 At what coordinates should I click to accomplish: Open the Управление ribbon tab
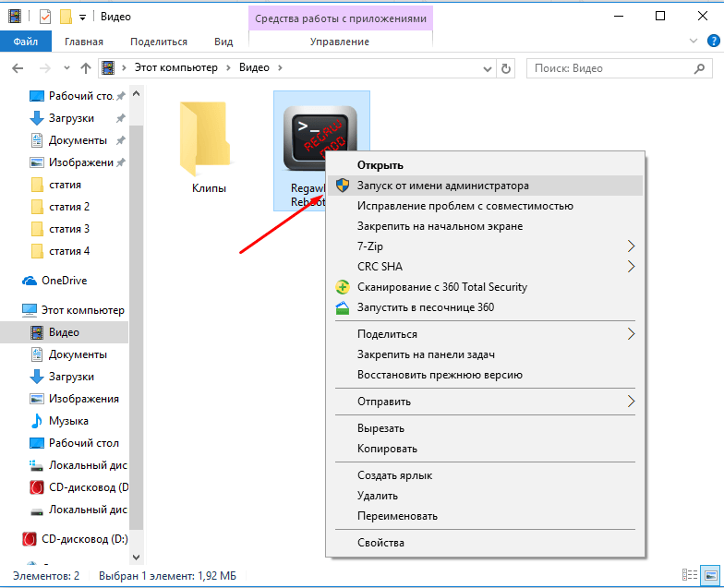[340, 42]
